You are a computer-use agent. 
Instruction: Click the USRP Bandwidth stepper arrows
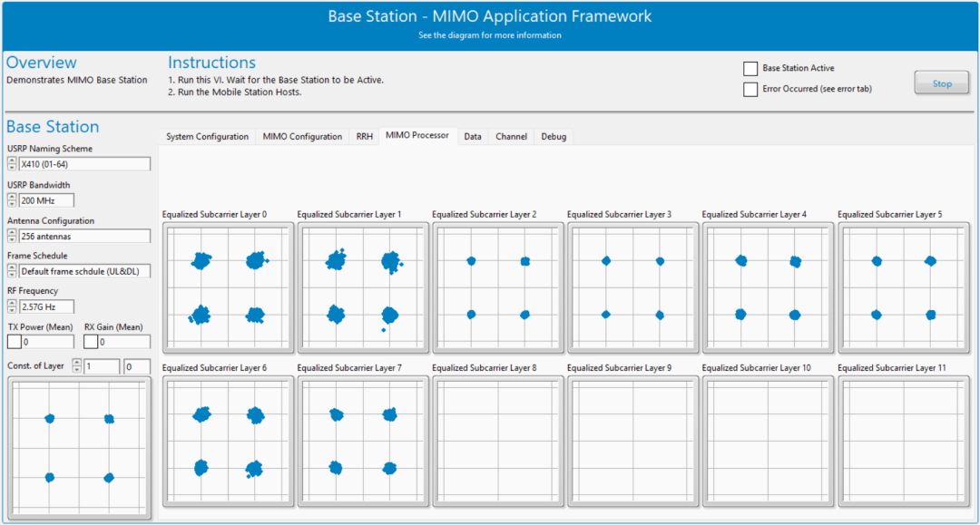pyautogui.click(x=12, y=199)
